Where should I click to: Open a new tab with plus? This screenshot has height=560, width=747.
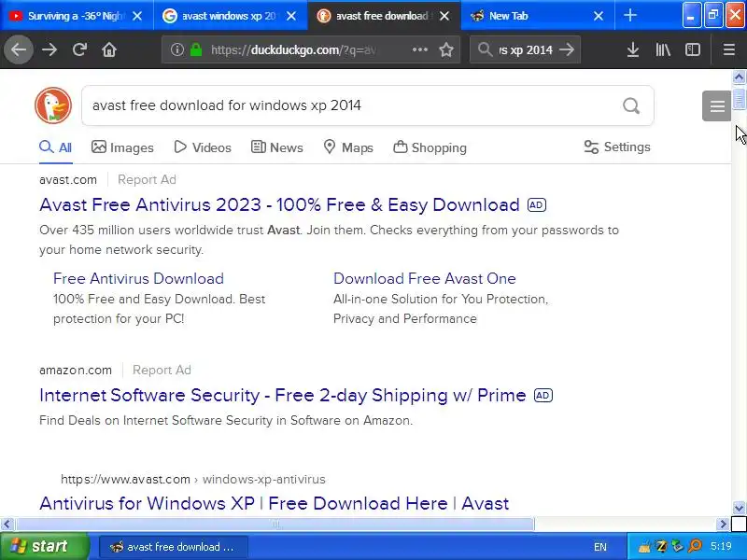[x=629, y=16]
